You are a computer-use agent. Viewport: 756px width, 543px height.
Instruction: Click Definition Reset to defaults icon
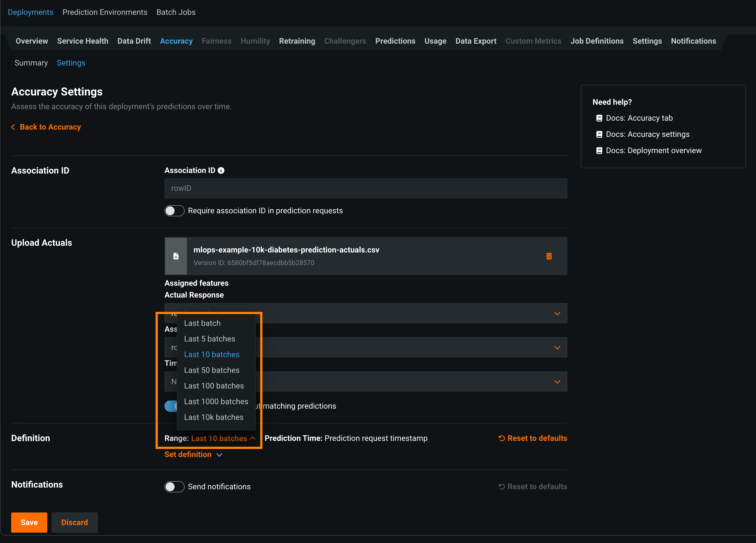502,438
